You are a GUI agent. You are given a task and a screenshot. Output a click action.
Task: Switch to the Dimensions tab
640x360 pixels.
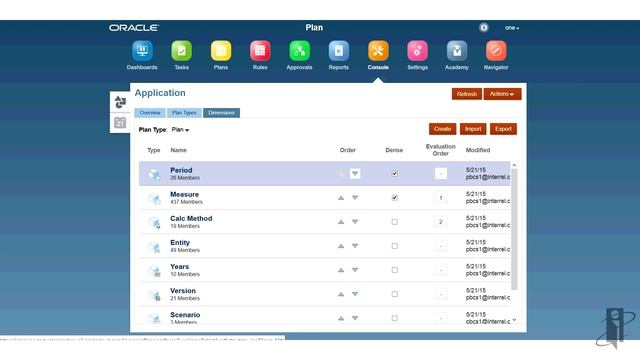pos(222,113)
